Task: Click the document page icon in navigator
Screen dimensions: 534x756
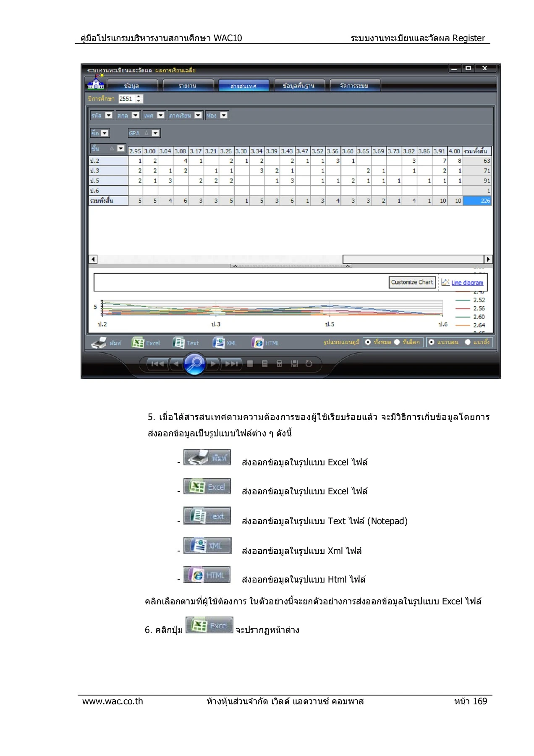Action: point(264,364)
